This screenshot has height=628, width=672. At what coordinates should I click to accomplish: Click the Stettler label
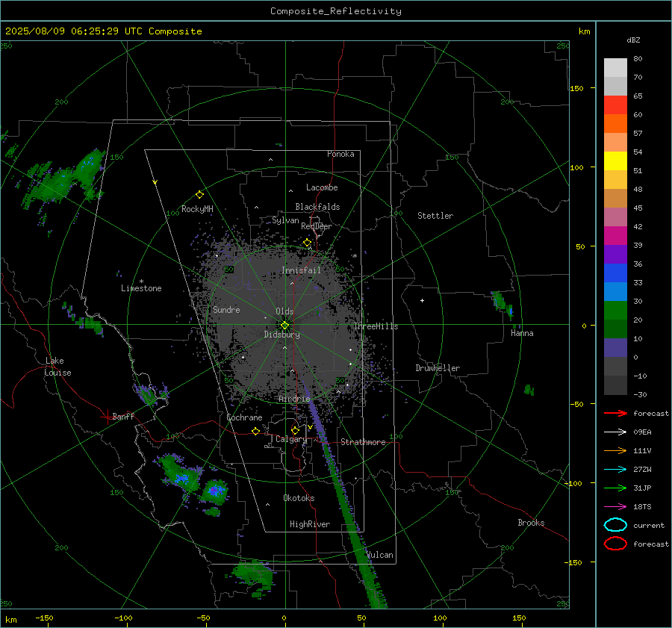click(435, 216)
